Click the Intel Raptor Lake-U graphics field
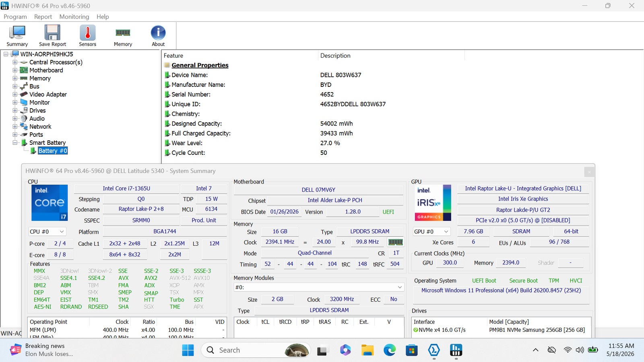The width and height of the screenshot is (644, 362). pos(523,188)
